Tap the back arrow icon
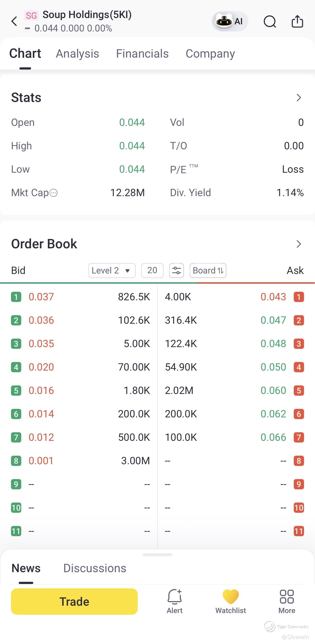315x644 pixels. tap(14, 21)
